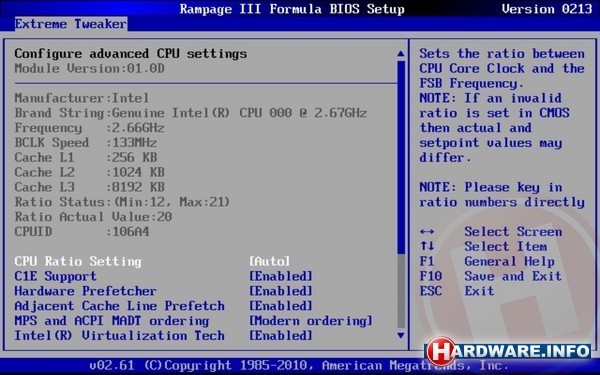Image resolution: width=600 pixels, height=375 pixels.
Task: Select MPS and ACPI MADT ordering
Action: click(x=112, y=321)
